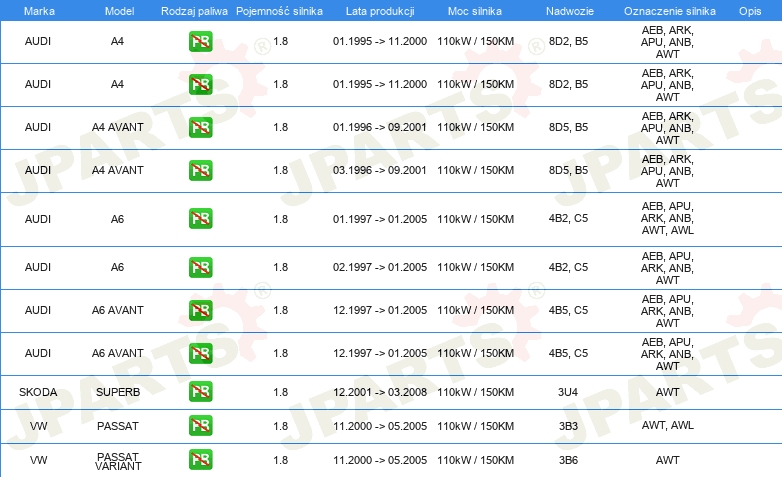Click A6 model cell in 02.1997 row
Screen dimensions: 782x477
click(117, 267)
